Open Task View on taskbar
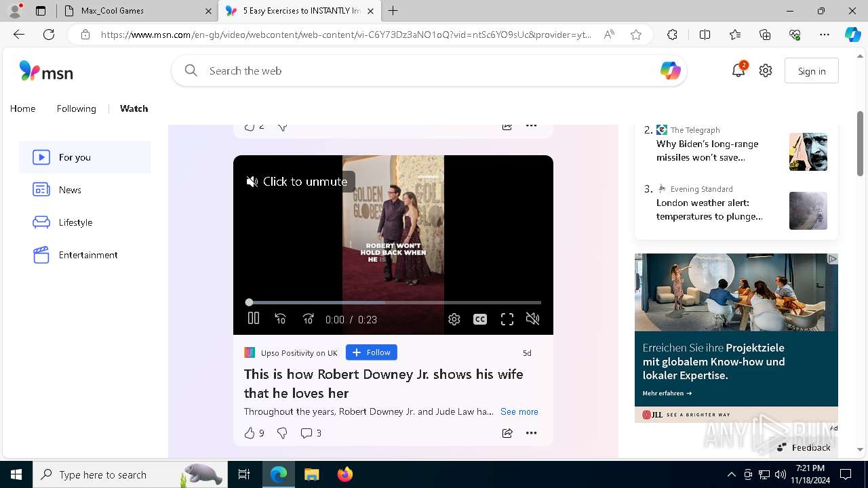The image size is (868, 488). pos(244,474)
